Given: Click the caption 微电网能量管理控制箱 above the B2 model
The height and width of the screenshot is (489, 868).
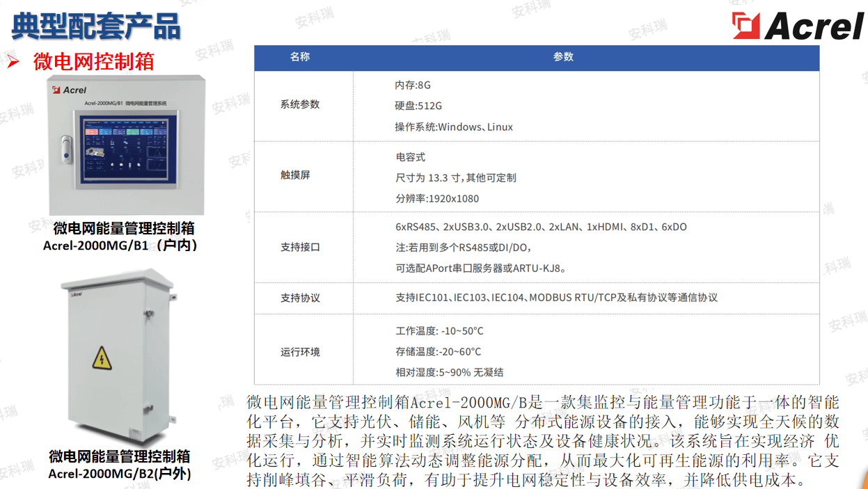Looking at the screenshot, I should point(120,457).
